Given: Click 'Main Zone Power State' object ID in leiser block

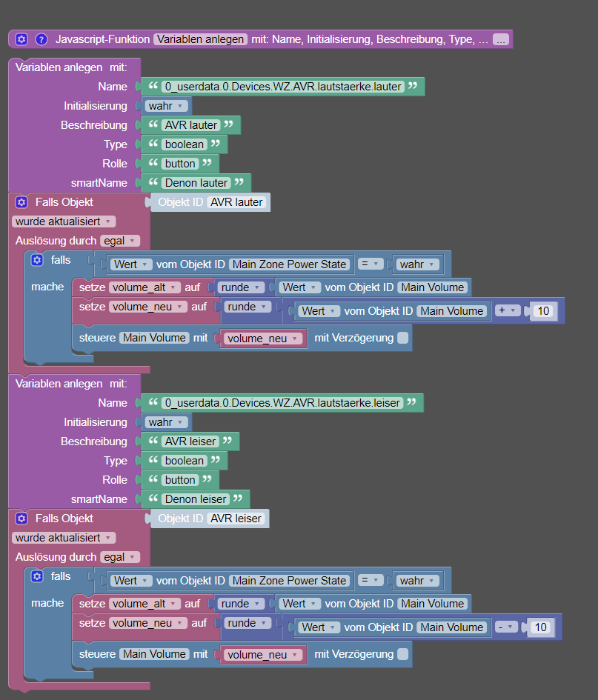Looking at the screenshot, I should [x=290, y=580].
